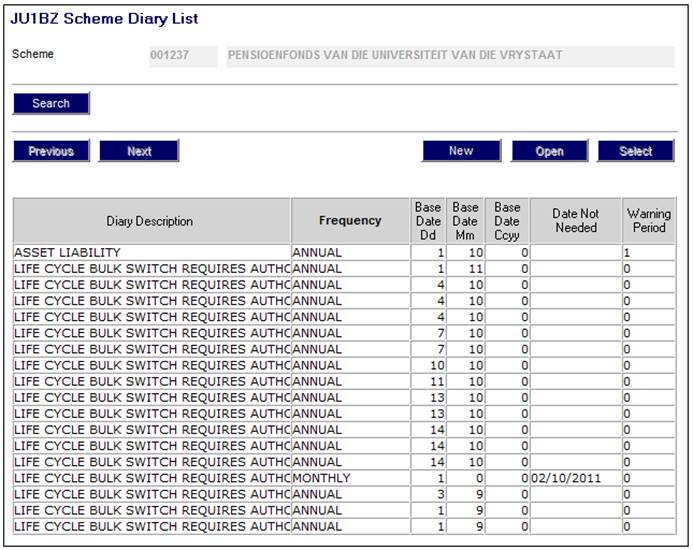Click the Warning Period column header
The height and width of the screenshot is (550, 693).
[649, 221]
